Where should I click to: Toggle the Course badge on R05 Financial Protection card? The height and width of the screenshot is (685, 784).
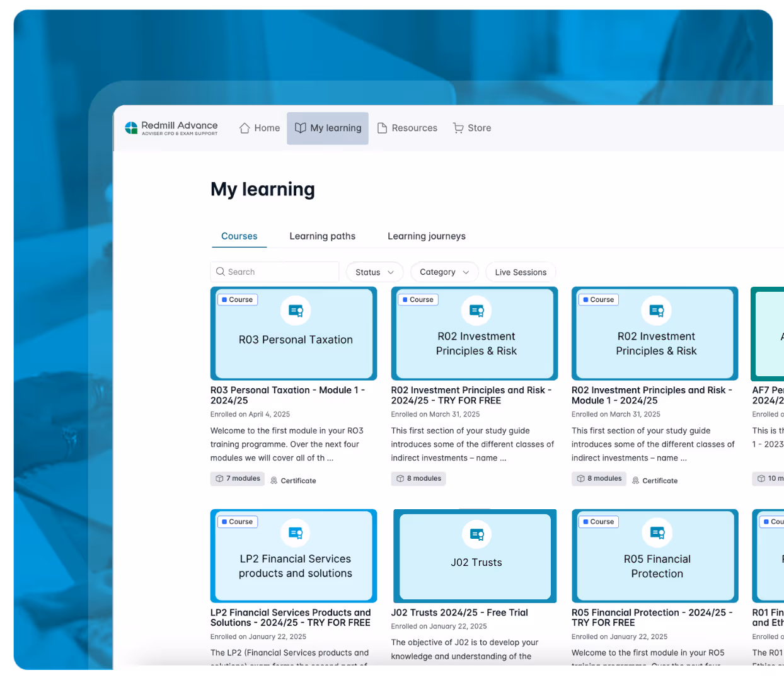coord(598,522)
